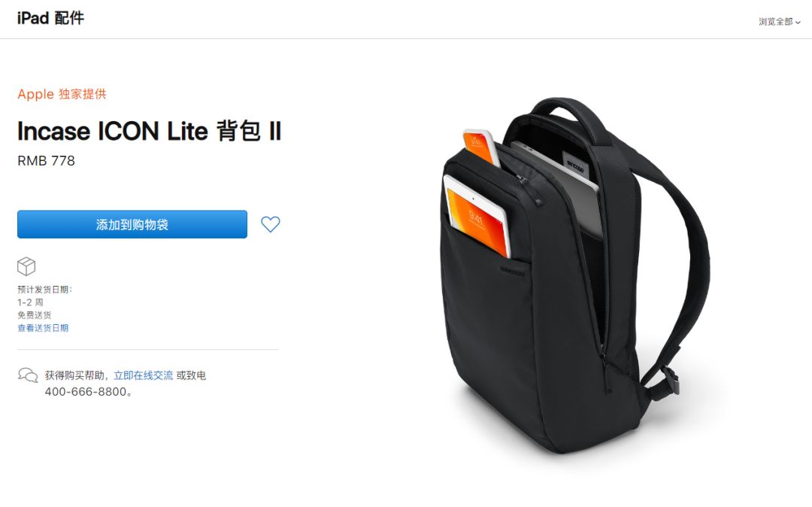
Task: Click the 免费送货 text
Action: coord(34,315)
